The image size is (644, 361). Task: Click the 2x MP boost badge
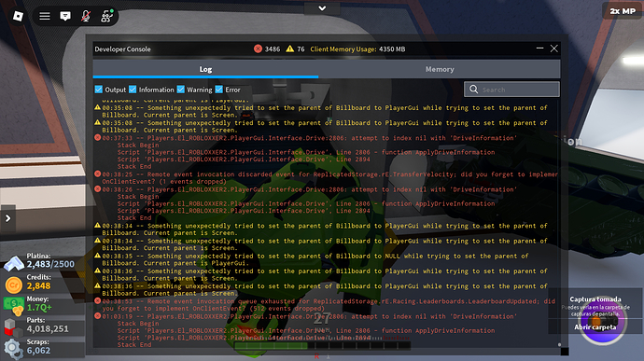pos(623,11)
